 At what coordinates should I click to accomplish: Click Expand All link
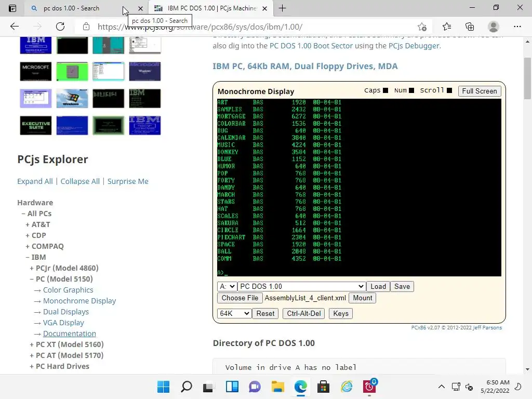point(35,181)
